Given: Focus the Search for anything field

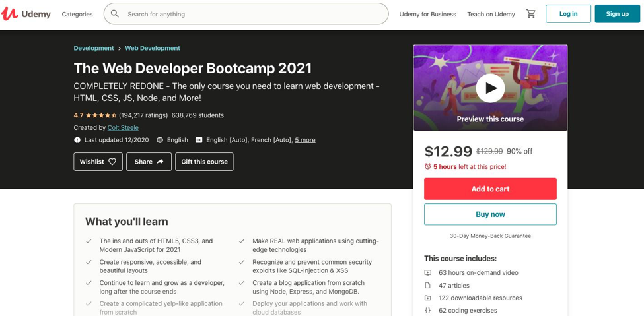Looking at the screenshot, I should coord(246,14).
